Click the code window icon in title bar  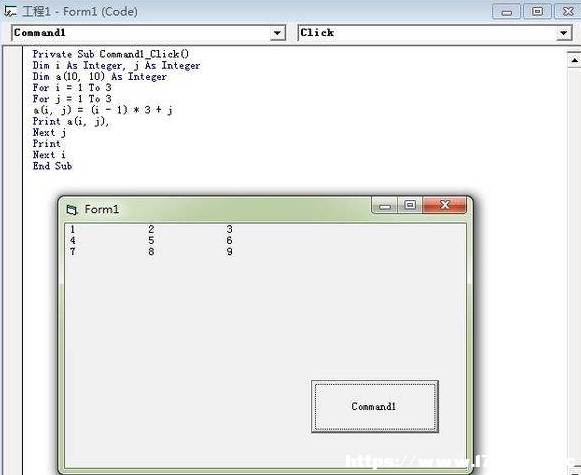(x=10, y=11)
